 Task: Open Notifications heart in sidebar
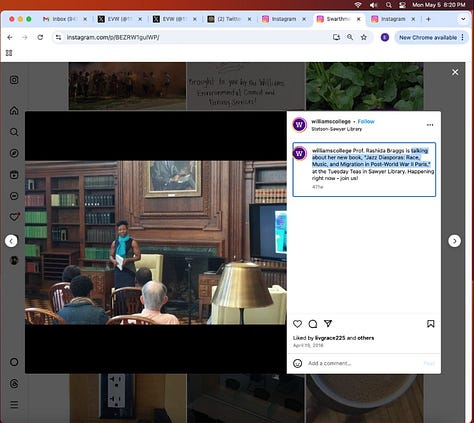14,217
